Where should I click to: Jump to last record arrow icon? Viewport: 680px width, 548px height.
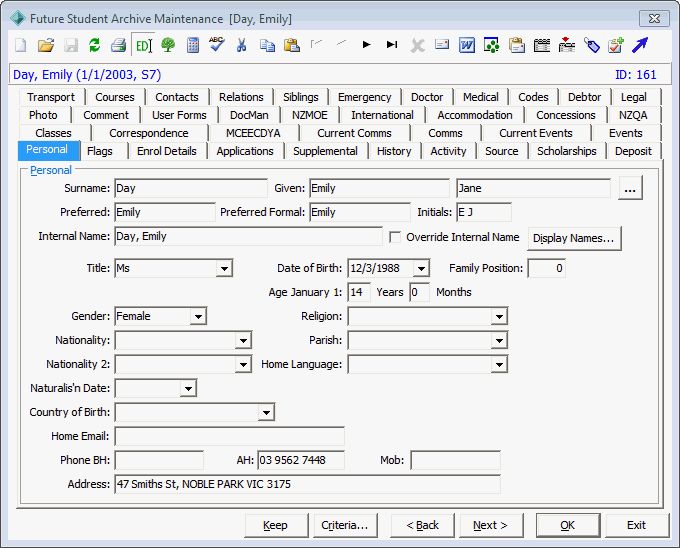coord(392,44)
